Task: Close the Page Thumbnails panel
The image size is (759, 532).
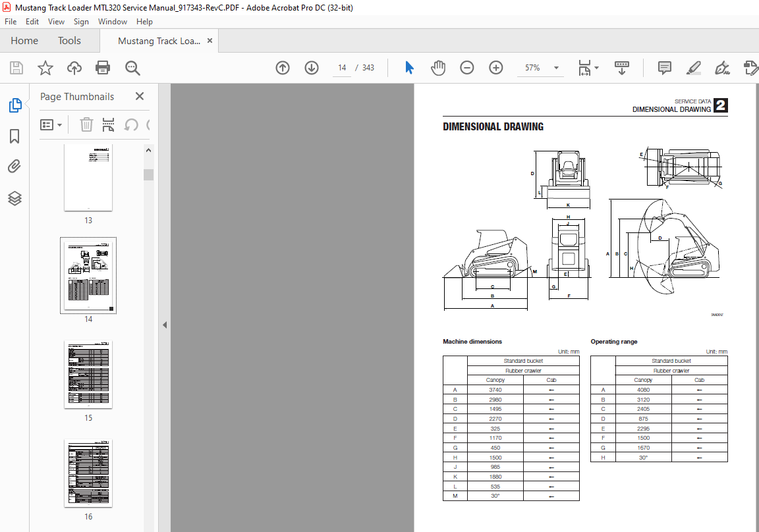Action: point(140,96)
